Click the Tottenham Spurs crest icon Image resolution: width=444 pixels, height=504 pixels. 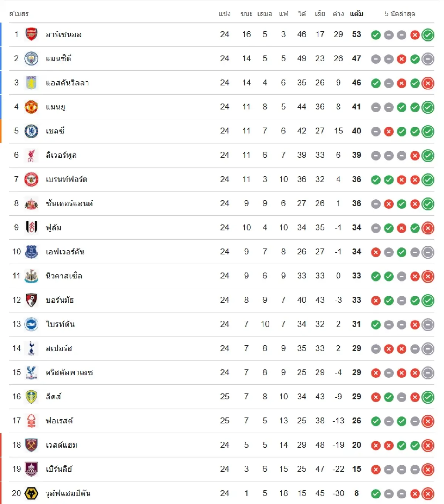pos(31,348)
